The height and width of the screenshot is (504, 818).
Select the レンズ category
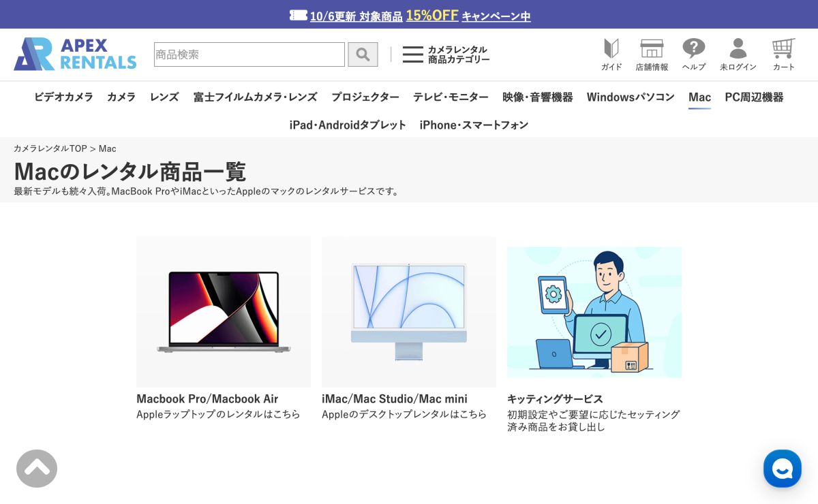164,97
